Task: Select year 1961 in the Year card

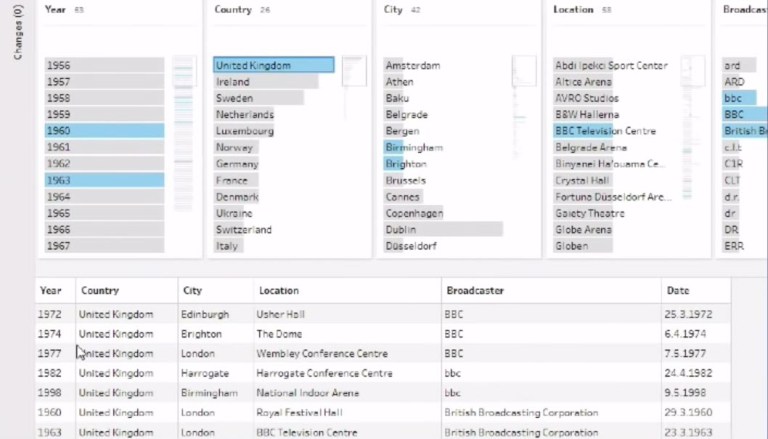Action: (104, 147)
